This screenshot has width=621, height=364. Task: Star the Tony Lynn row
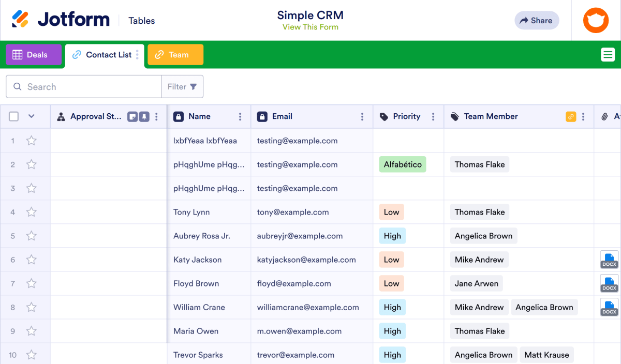pos(31,212)
